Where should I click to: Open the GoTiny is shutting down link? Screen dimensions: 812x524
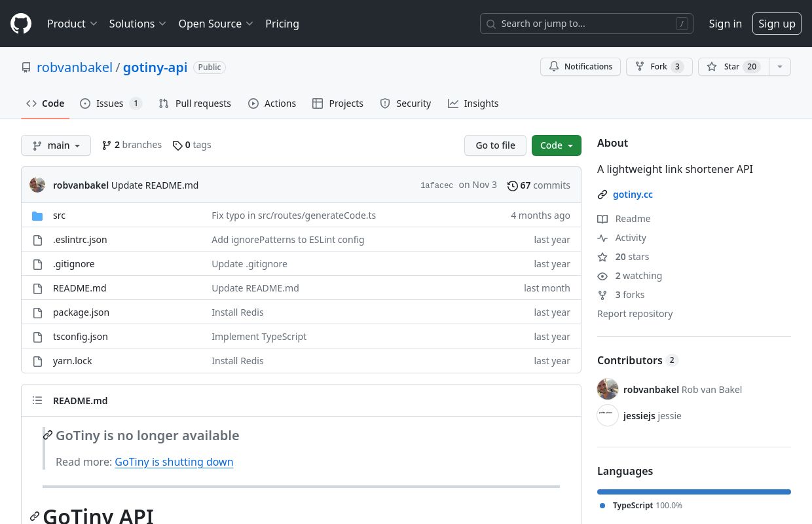[x=174, y=462]
